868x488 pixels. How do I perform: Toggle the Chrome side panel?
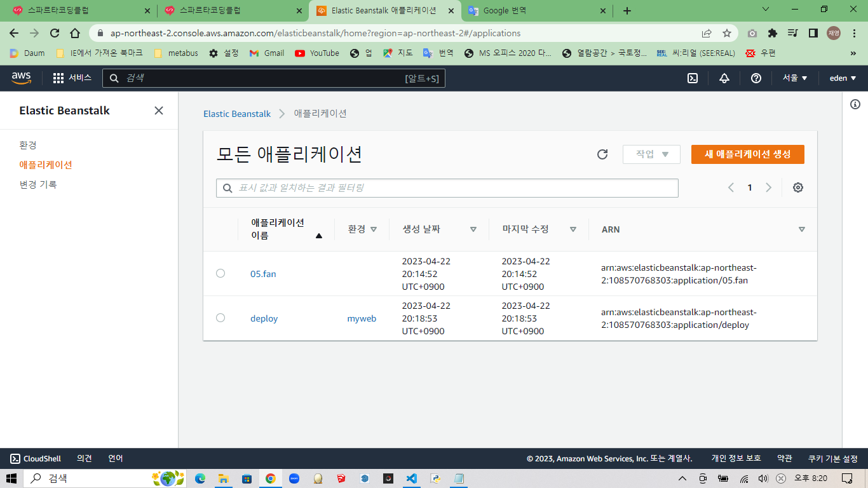pos(813,33)
